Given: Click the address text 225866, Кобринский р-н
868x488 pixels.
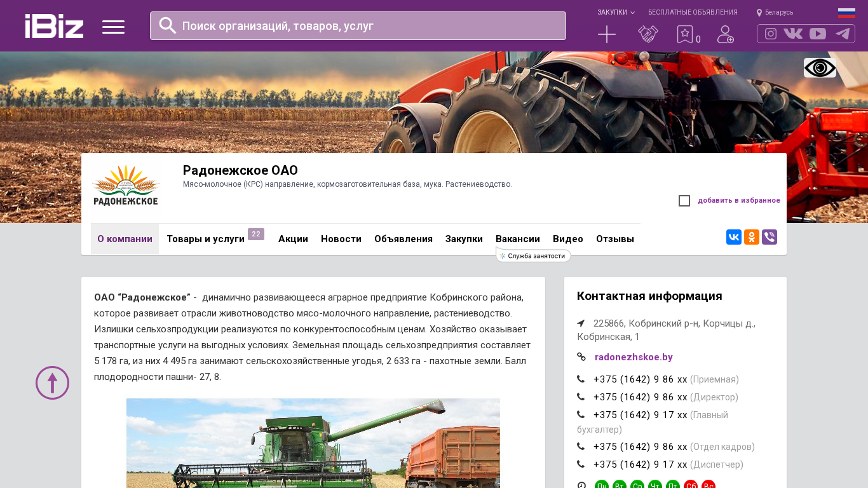Looking at the screenshot, I should [x=666, y=330].
